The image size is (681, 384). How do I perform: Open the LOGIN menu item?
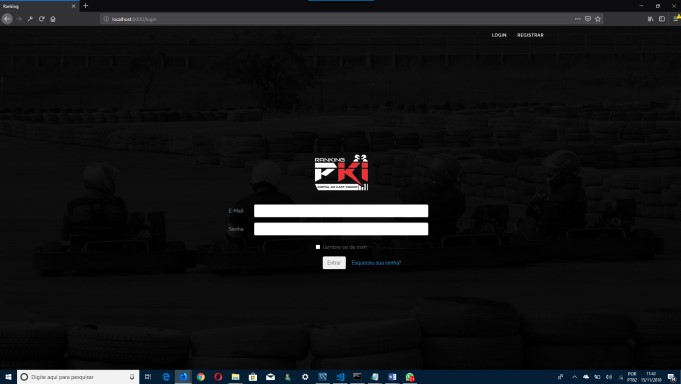499,35
